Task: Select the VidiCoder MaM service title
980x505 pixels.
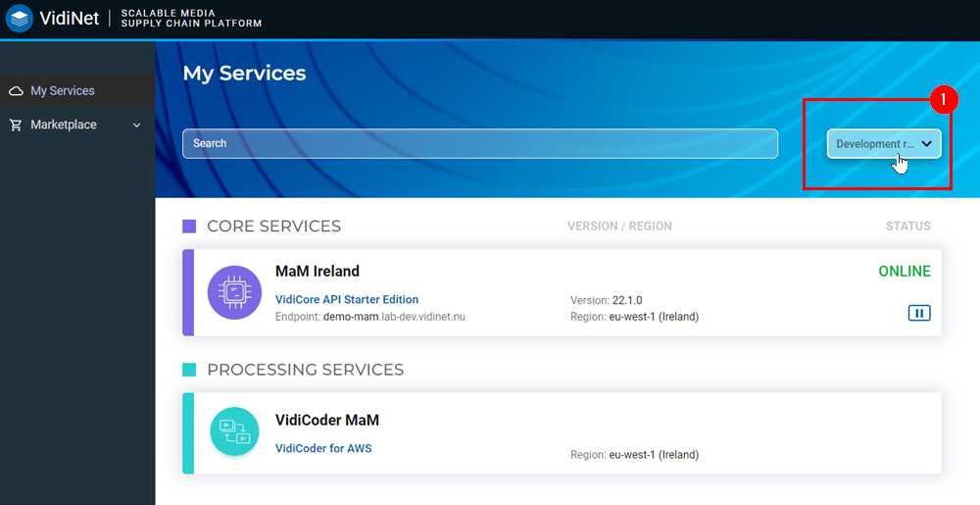Action: tap(327, 421)
